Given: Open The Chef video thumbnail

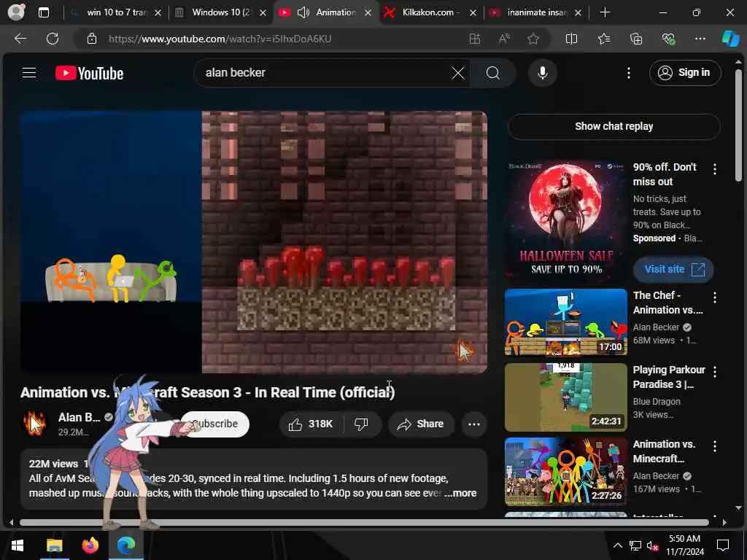Looking at the screenshot, I should click(x=565, y=322).
